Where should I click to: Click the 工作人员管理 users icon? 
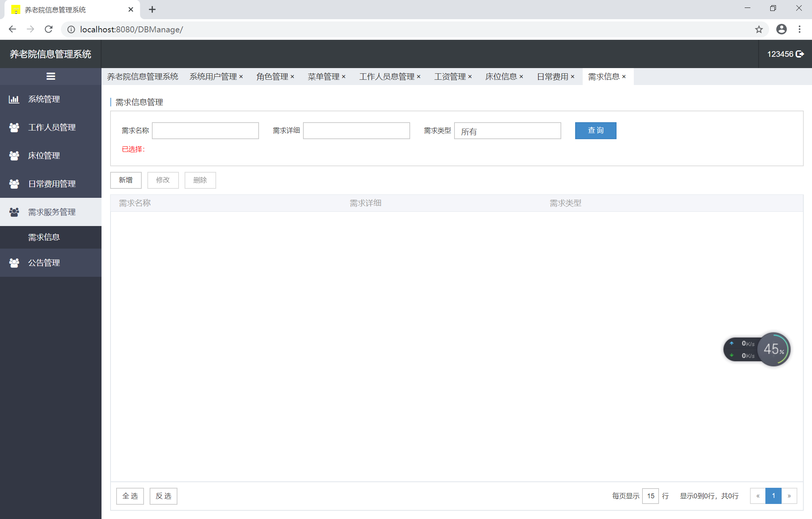pos(14,127)
